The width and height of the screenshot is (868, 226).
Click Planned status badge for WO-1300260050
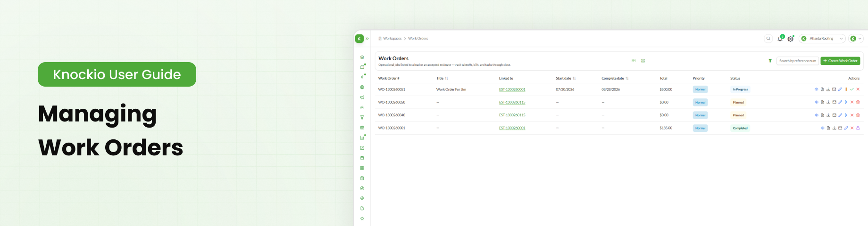[x=738, y=102]
